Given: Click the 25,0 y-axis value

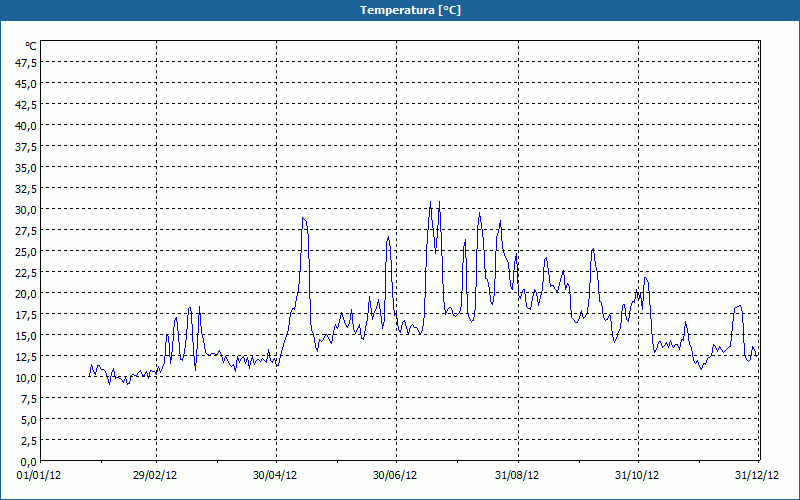Looking at the screenshot, I should 26,252.
